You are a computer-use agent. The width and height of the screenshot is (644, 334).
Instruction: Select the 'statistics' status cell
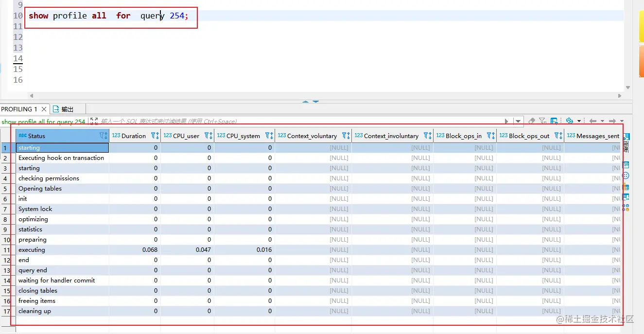pos(62,229)
